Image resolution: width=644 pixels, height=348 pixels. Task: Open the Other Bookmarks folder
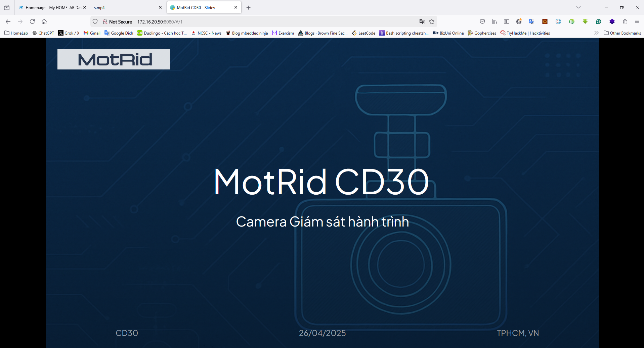click(x=622, y=33)
